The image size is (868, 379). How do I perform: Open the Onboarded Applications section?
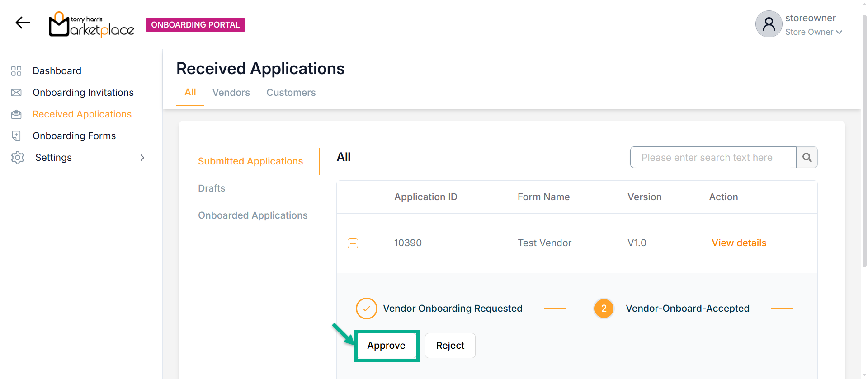click(253, 215)
